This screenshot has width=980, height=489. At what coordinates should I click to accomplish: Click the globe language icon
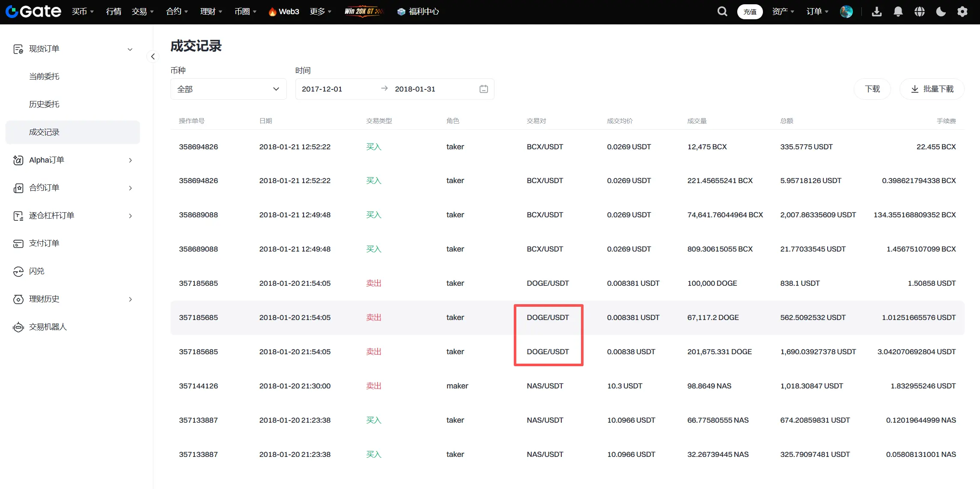coord(919,12)
